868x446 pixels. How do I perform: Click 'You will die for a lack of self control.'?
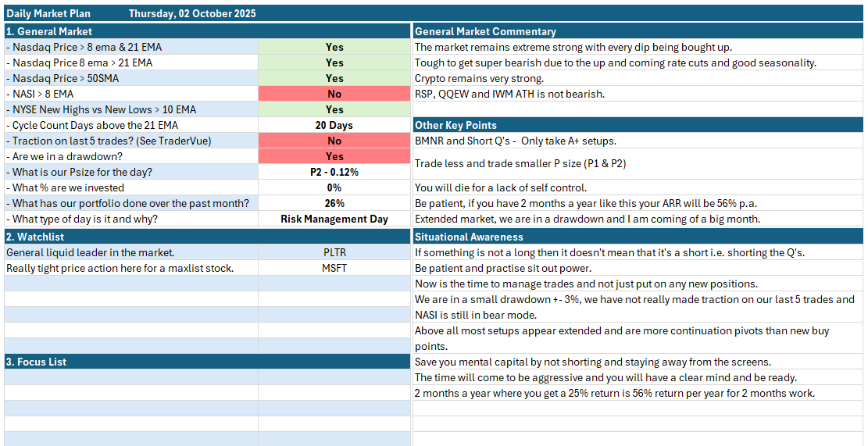click(x=638, y=187)
